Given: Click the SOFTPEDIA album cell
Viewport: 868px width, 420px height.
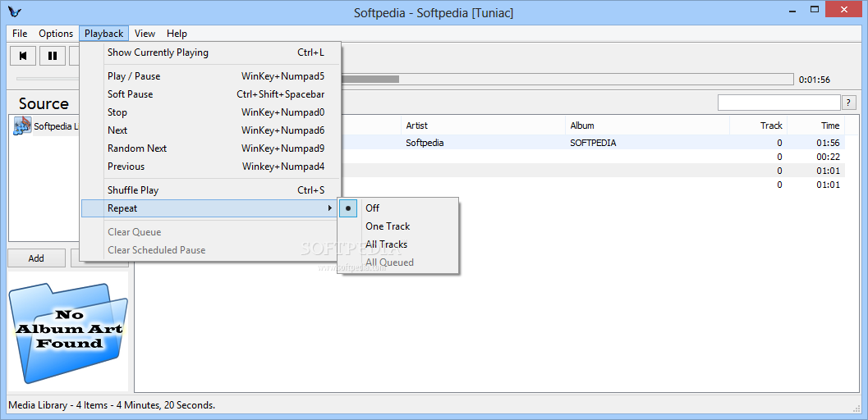Looking at the screenshot, I should point(593,143).
